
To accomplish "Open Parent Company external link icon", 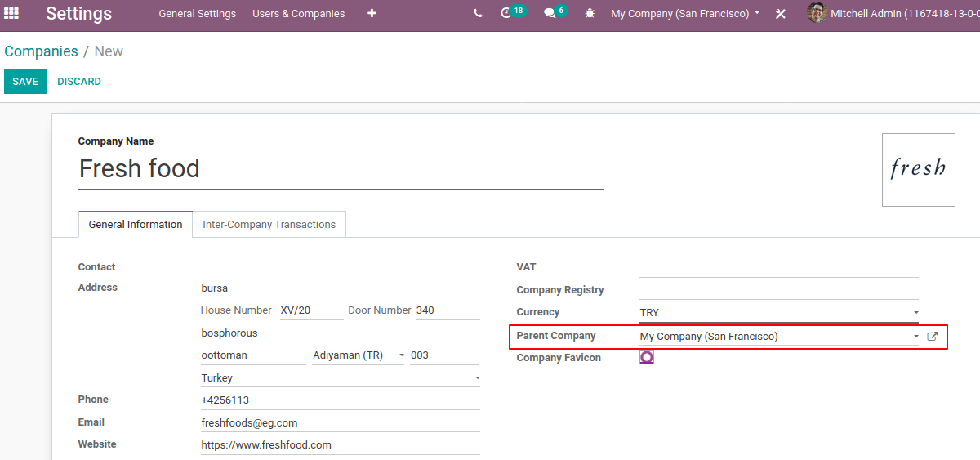I will point(933,336).
